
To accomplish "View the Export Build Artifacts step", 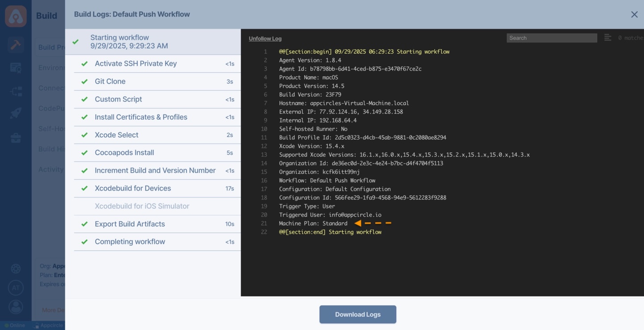I will pyautogui.click(x=130, y=224).
